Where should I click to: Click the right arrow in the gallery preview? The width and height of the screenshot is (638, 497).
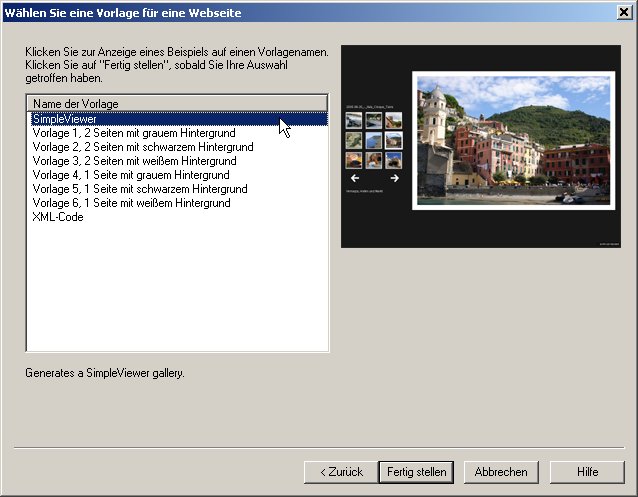(394, 178)
